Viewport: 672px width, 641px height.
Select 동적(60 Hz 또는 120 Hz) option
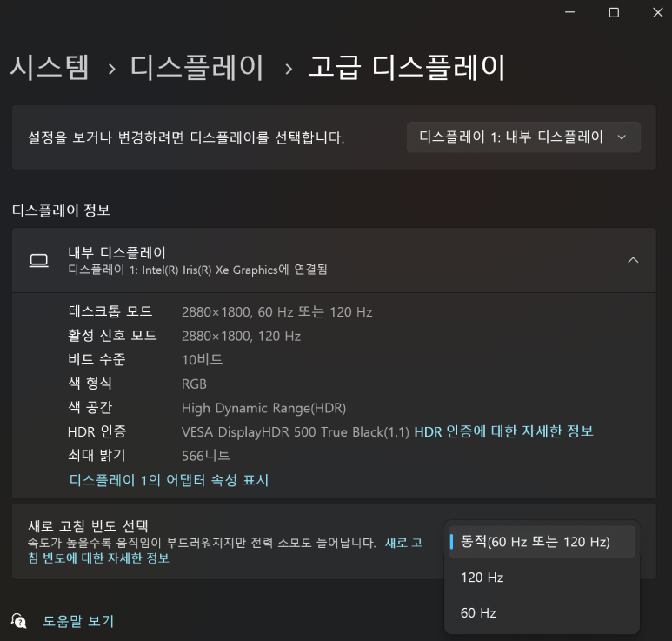pos(542,542)
